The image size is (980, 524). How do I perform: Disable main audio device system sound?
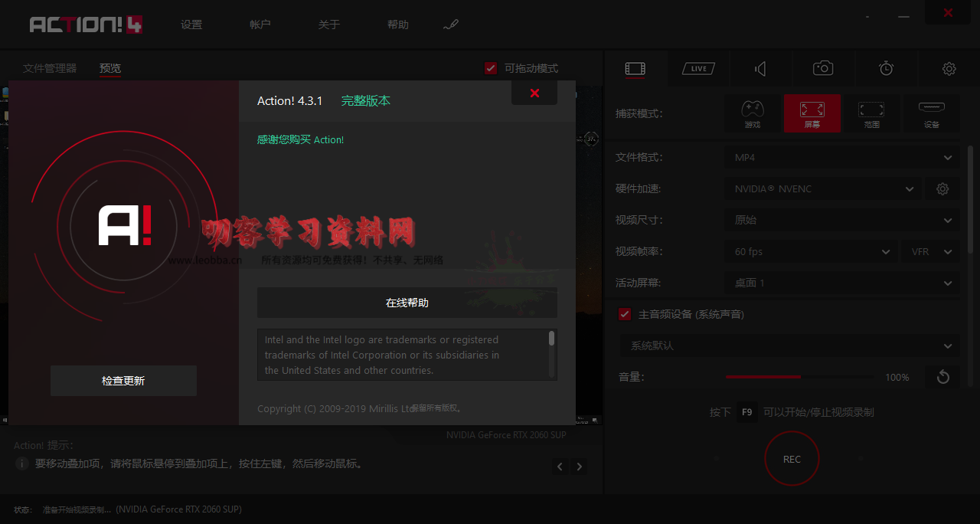click(625, 314)
